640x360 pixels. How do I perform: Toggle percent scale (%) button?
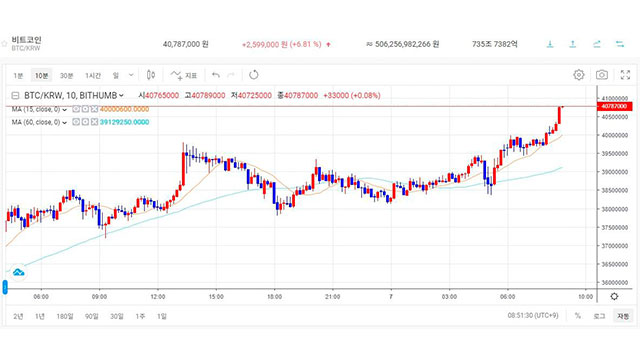(x=578, y=316)
